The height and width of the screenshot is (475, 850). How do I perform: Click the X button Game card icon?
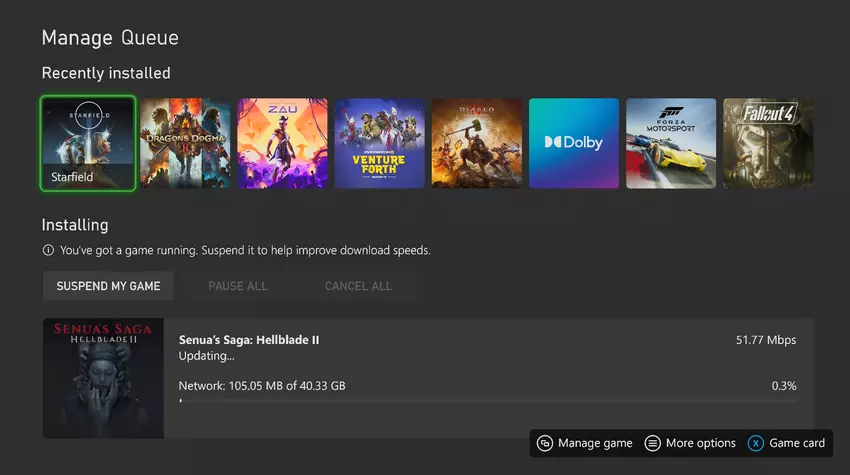click(756, 443)
